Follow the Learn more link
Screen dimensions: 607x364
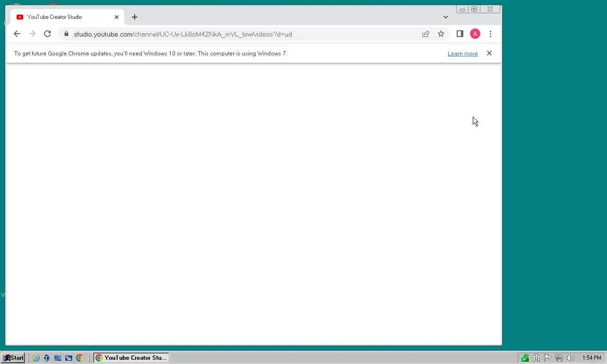tap(462, 54)
